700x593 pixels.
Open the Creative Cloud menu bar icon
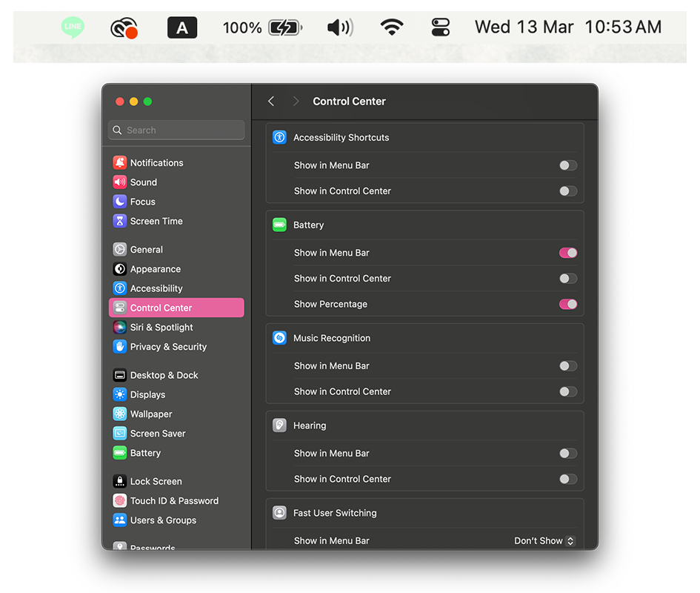point(124,27)
